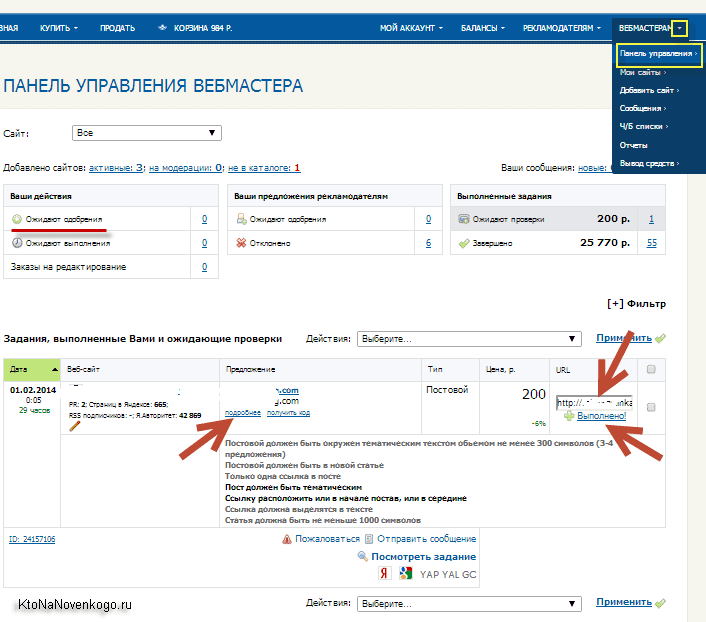Click pencil edit icon under site stats
Screen dimensions: 706x622
pyautogui.click(x=75, y=426)
